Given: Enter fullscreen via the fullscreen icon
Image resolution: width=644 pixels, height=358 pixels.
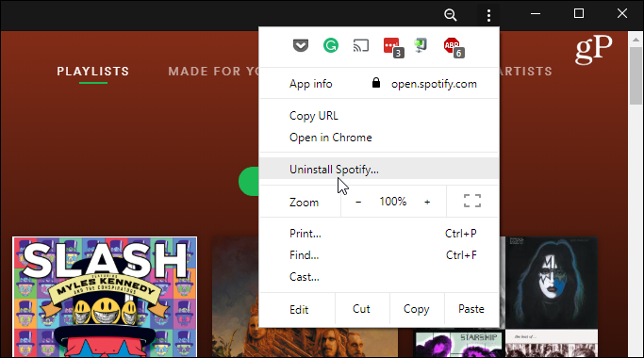Looking at the screenshot, I should [x=472, y=201].
